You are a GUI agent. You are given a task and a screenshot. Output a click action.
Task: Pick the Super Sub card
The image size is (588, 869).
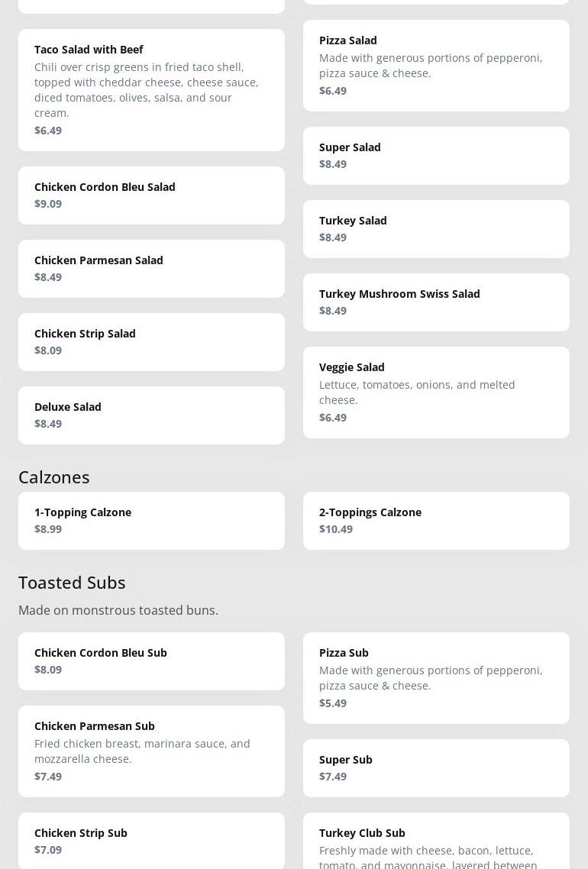(436, 767)
